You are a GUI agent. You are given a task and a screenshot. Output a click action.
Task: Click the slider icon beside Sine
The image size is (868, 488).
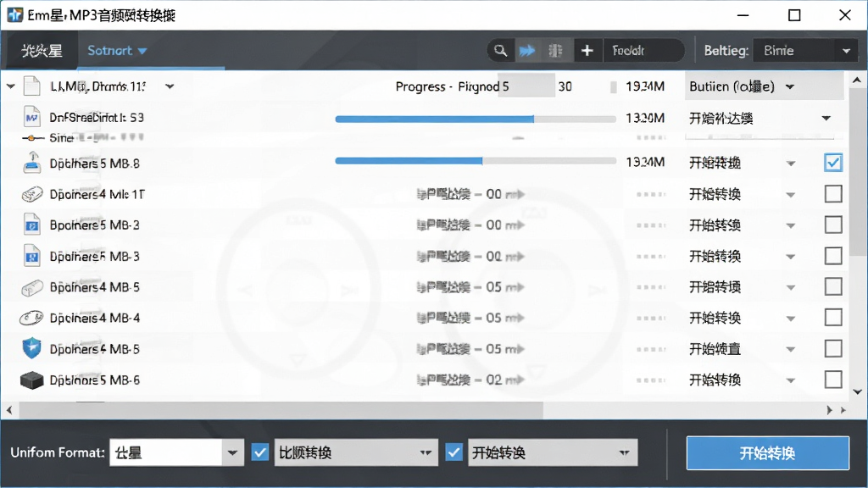click(32, 138)
